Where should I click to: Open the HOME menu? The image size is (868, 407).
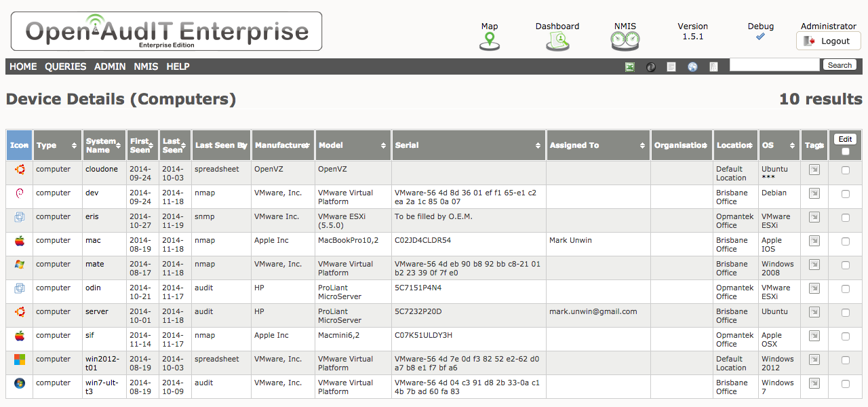click(x=23, y=66)
